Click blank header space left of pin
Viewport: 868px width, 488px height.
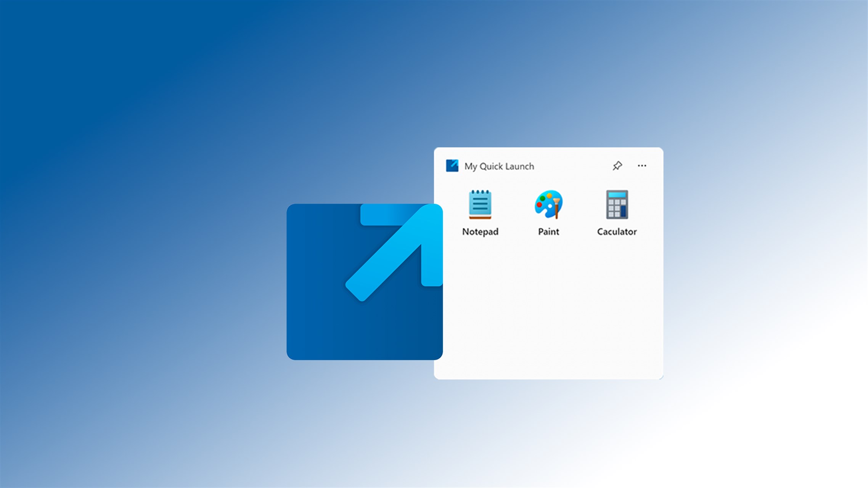pyautogui.click(x=572, y=166)
